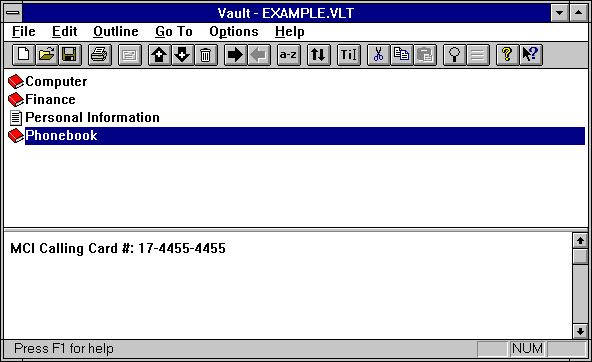Click the note pane scrollbar up arrow
This screenshot has width=592, height=362.
(x=580, y=240)
